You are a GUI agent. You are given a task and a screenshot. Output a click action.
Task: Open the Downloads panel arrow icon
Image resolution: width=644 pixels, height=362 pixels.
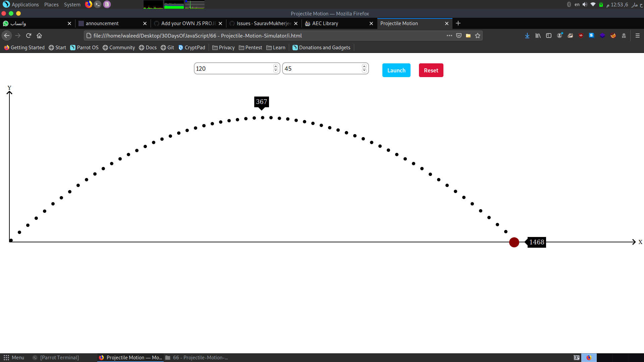527,36
